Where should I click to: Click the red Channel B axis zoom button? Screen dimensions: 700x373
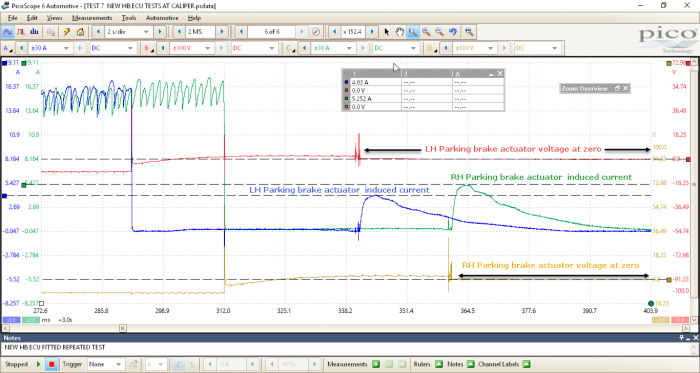click(681, 319)
